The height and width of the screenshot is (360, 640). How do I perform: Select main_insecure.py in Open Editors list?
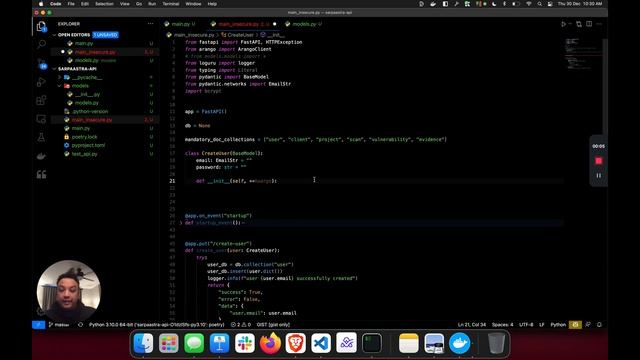(x=95, y=52)
